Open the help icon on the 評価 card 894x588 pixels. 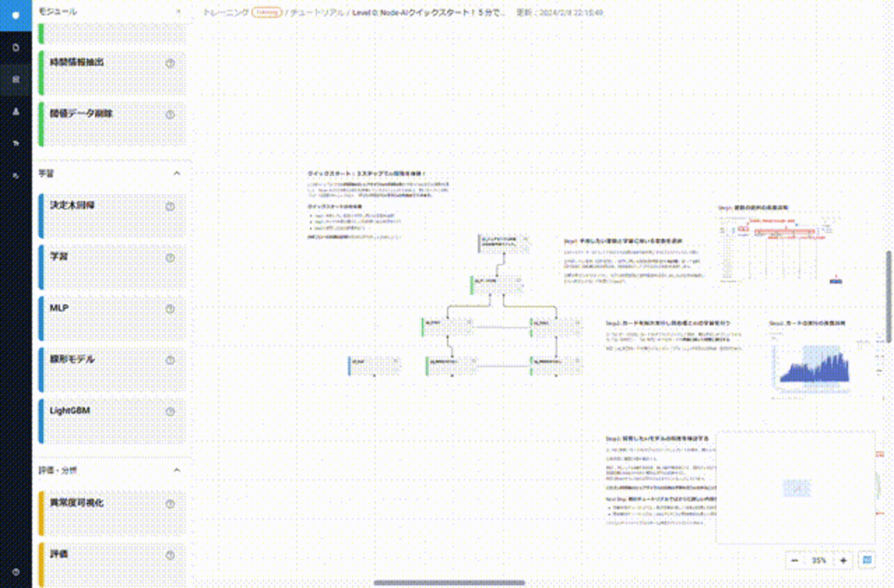(x=170, y=555)
